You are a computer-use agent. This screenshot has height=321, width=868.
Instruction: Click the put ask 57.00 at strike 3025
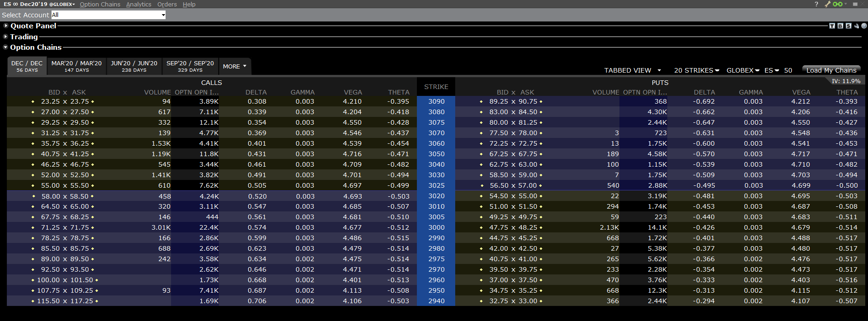click(528, 185)
